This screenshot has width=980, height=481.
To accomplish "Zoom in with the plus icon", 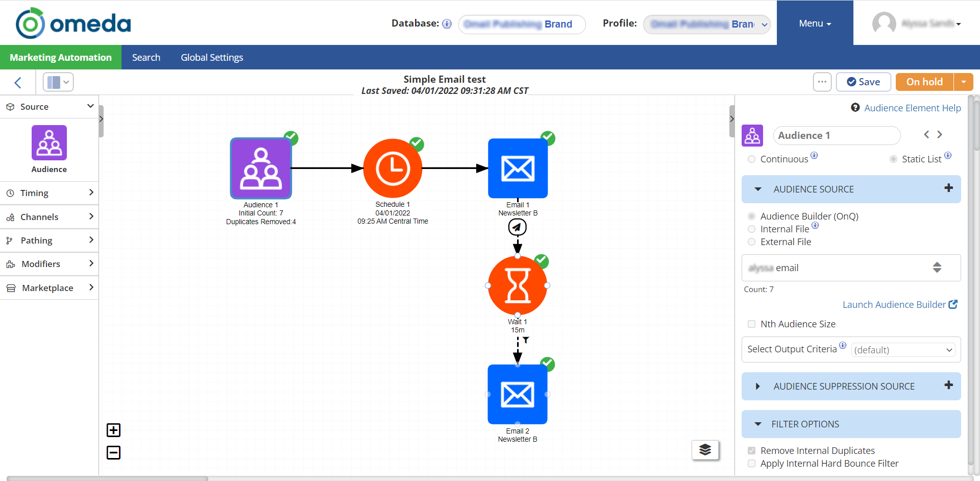I will pos(113,430).
